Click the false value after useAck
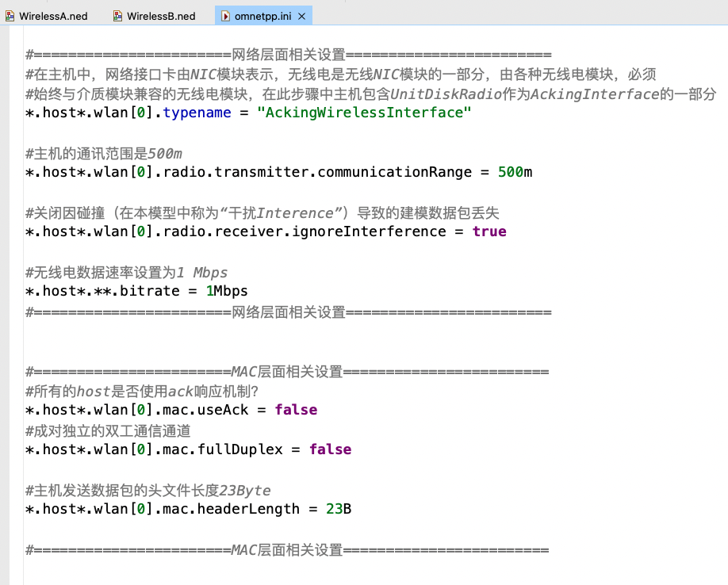Image resolution: width=728 pixels, height=585 pixels. pyautogui.click(x=295, y=410)
